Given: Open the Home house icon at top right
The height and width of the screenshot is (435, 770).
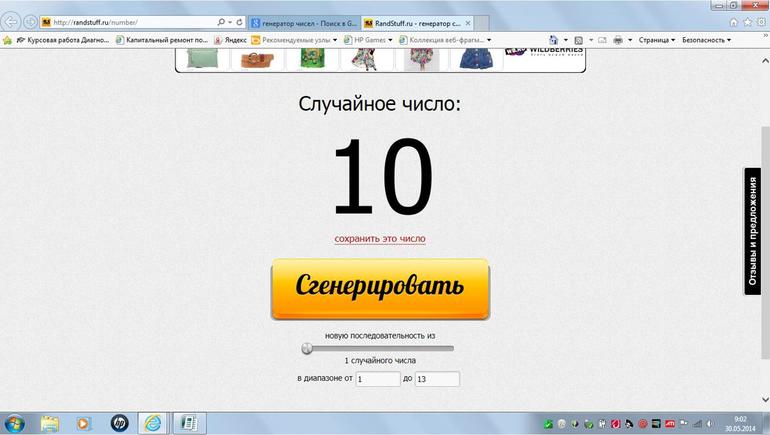Looking at the screenshot, I should click(733, 22).
